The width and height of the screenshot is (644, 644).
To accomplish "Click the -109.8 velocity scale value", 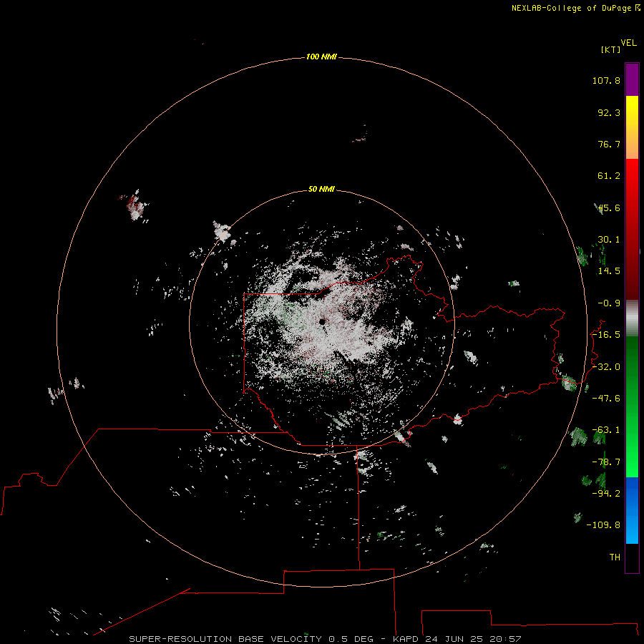I will coord(603,525).
